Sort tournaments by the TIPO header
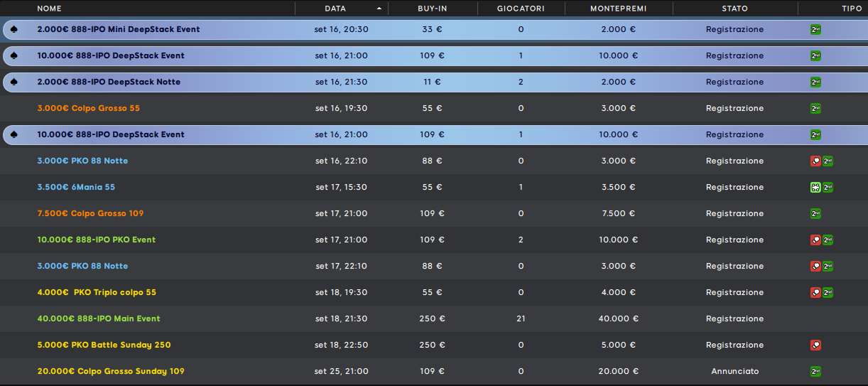The height and width of the screenshot is (386, 868). click(851, 9)
